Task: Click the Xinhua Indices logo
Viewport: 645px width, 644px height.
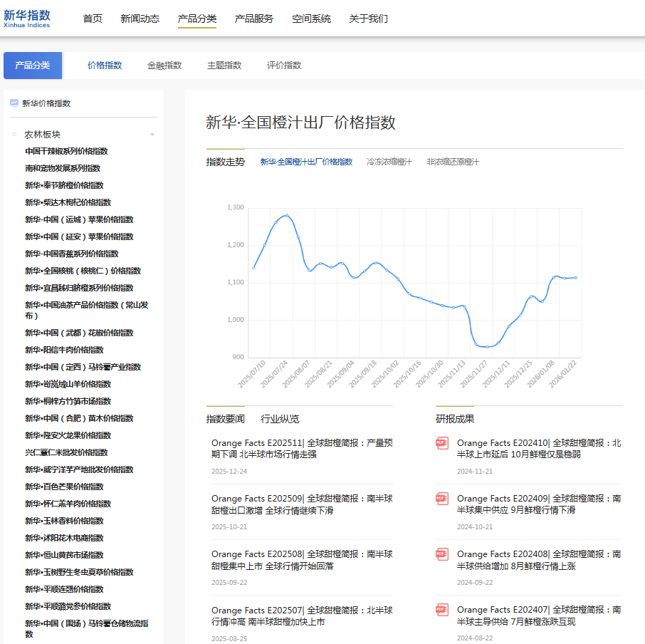Action: (27, 19)
